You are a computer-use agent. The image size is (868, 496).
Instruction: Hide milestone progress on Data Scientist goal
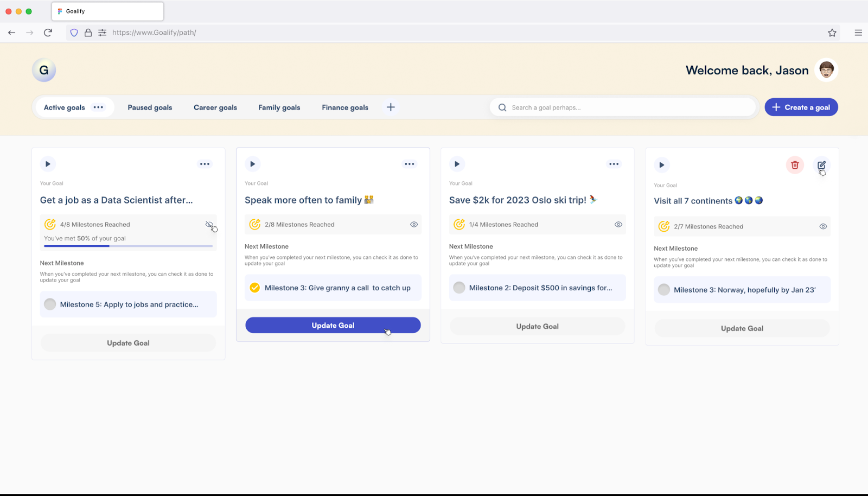pyautogui.click(x=209, y=225)
